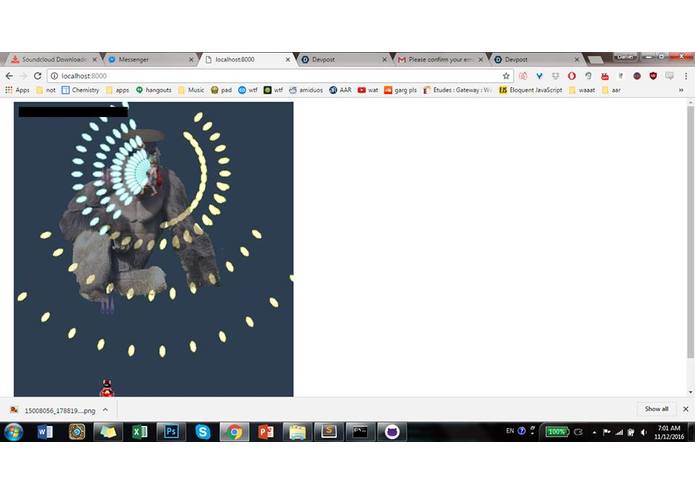Open the Chrome three-dot menu
Image resolution: width=695 pixels, height=494 pixels.
[x=686, y=76]
